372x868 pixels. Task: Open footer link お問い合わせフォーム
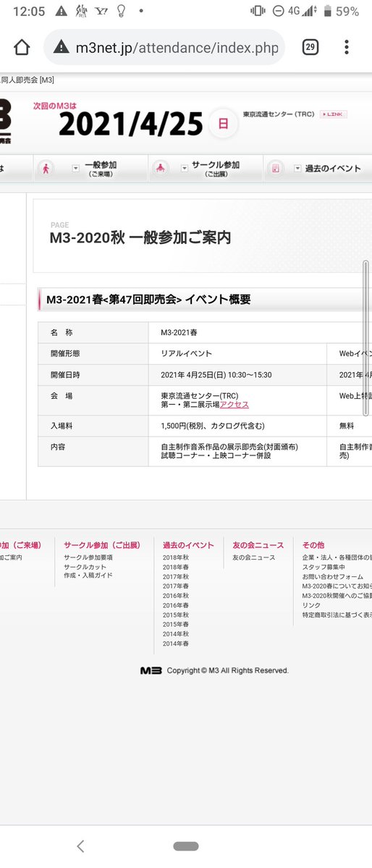[x=333, y=577]
